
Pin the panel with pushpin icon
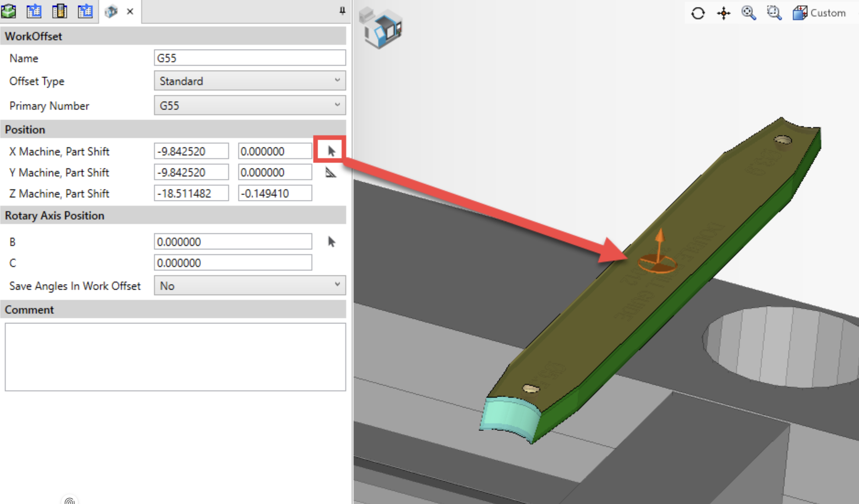point(342,11)
